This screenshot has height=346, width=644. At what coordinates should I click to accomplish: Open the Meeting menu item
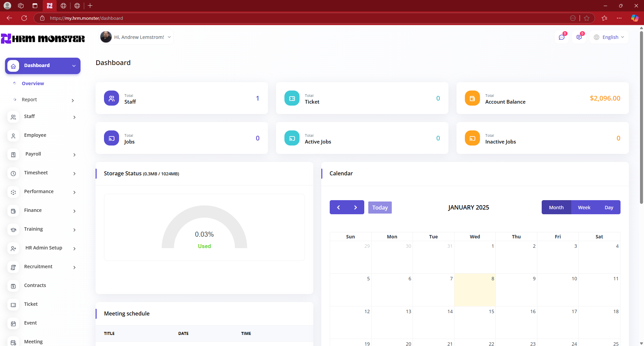[34, 342]
